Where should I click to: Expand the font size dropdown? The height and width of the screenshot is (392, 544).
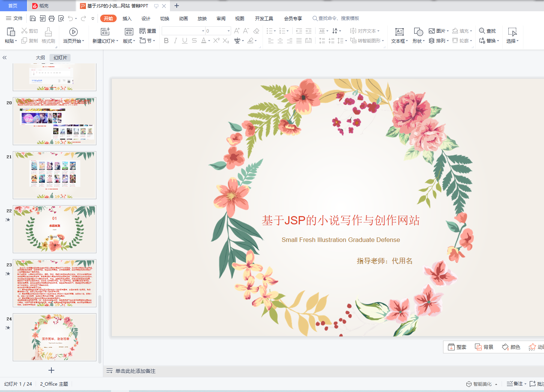coord(228,31)
